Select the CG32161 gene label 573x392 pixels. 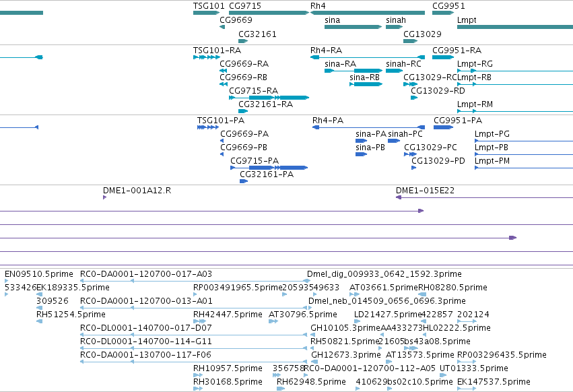tap(257, 34)
